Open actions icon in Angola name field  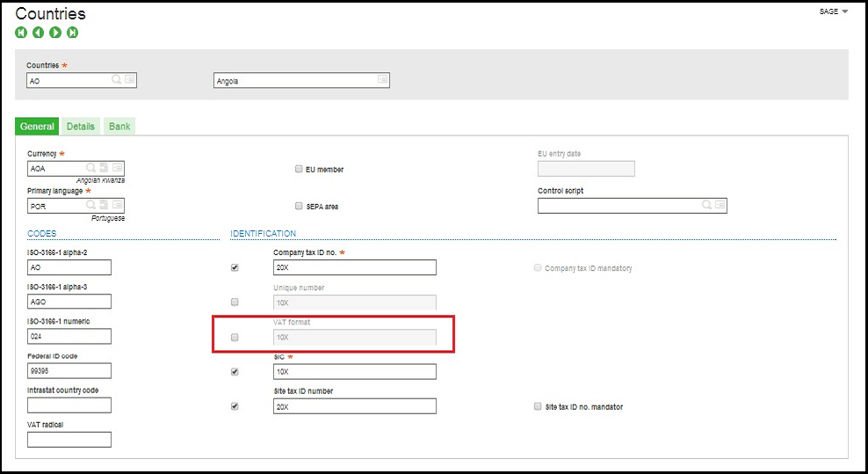pos(382,80)
